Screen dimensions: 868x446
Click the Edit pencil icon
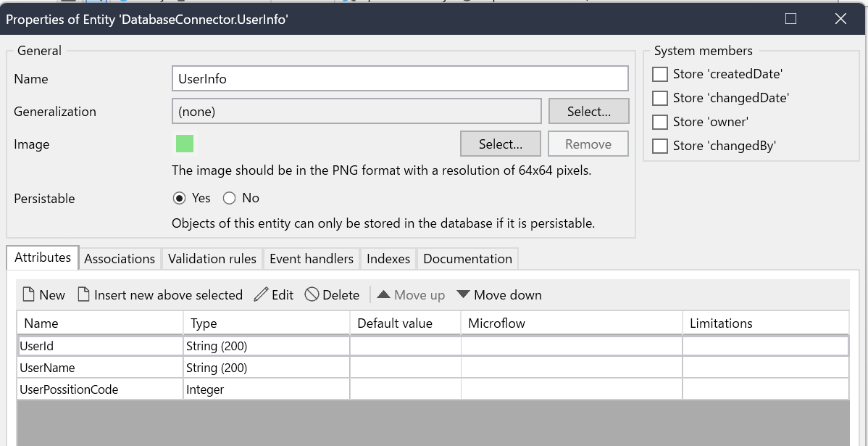point(262,294)
